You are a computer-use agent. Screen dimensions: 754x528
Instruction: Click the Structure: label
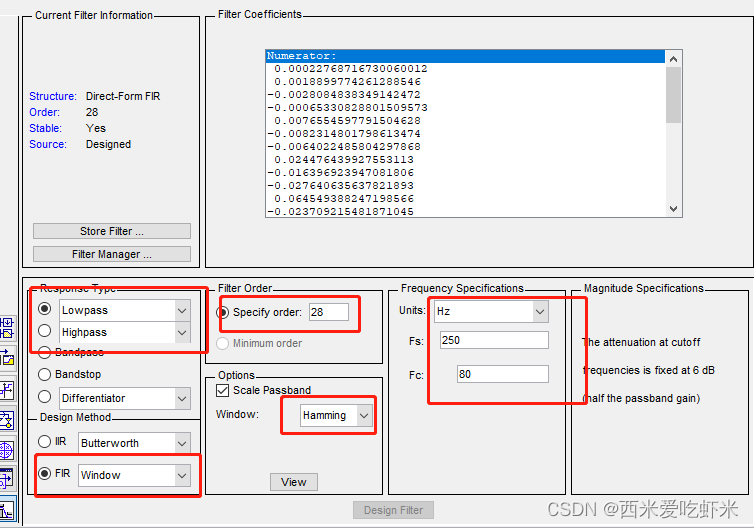coord(53,96)
